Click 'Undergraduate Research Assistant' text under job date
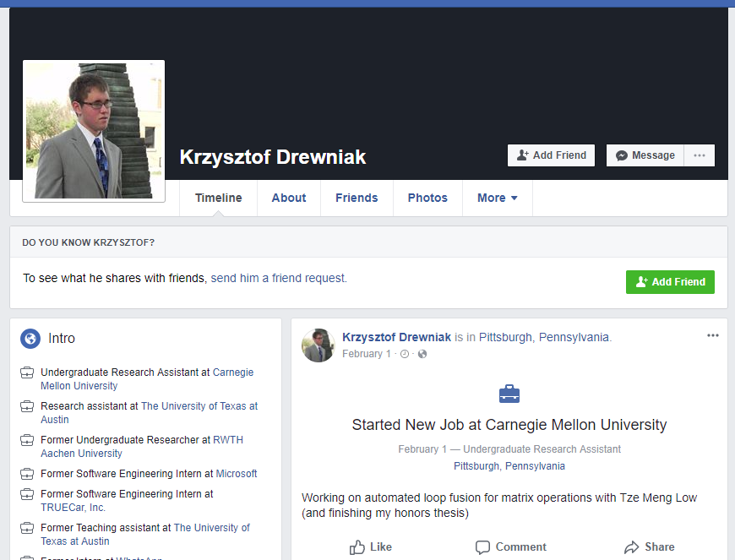Image resolution: width=735 pixels, height=560 pixels. [x=542, y=449]
